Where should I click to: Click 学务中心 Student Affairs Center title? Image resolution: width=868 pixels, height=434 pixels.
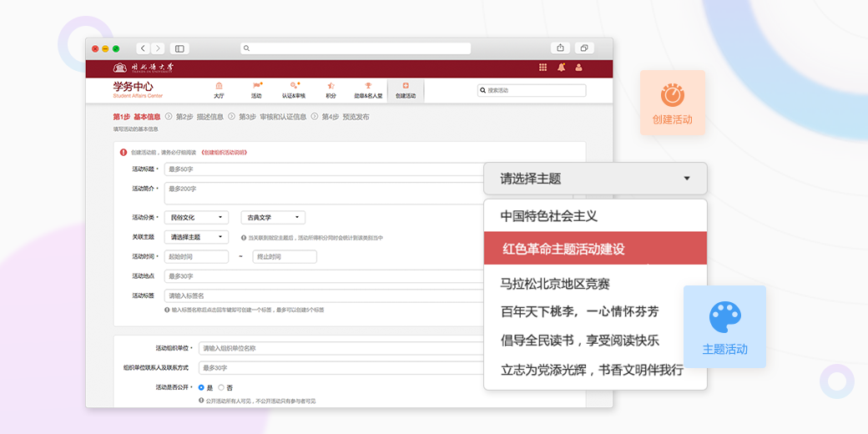138,89
